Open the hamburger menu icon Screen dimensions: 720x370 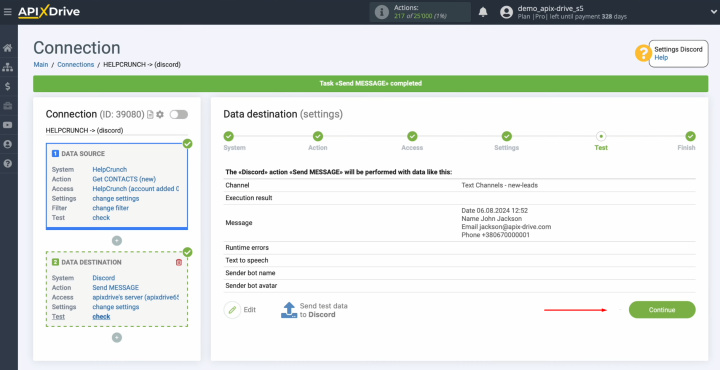coord(7,11)
